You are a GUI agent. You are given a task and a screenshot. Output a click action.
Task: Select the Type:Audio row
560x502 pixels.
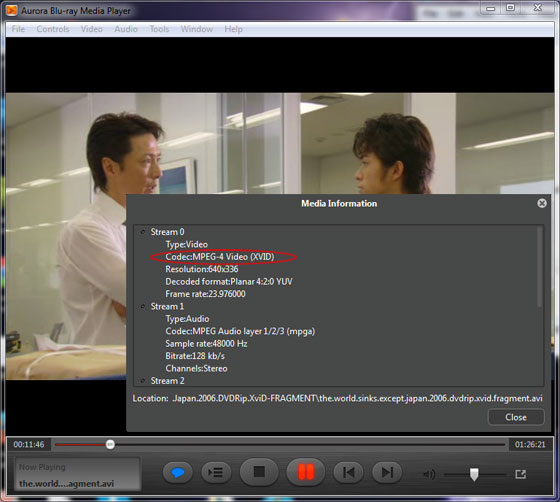coord(187,319)
